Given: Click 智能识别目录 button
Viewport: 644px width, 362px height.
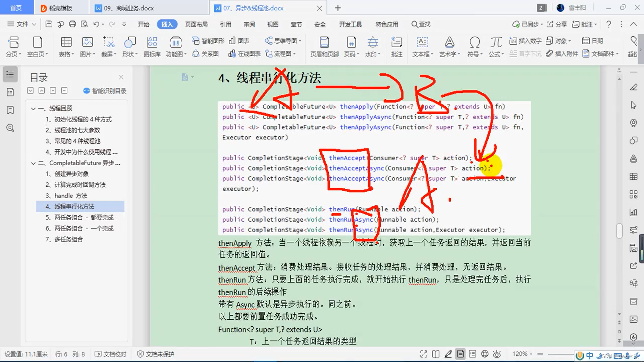Looking at the screenshot, I should (x=105, y=91).
